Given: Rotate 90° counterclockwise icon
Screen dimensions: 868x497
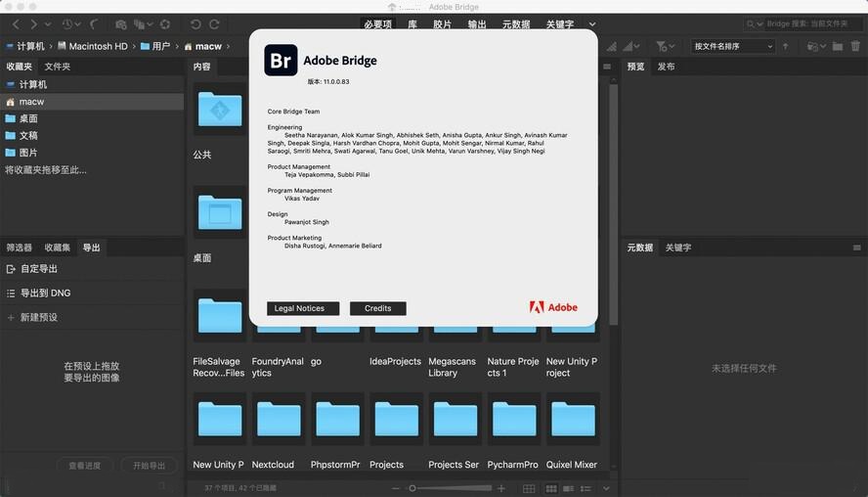Looking at the screenshot, I should click(195, 24).
